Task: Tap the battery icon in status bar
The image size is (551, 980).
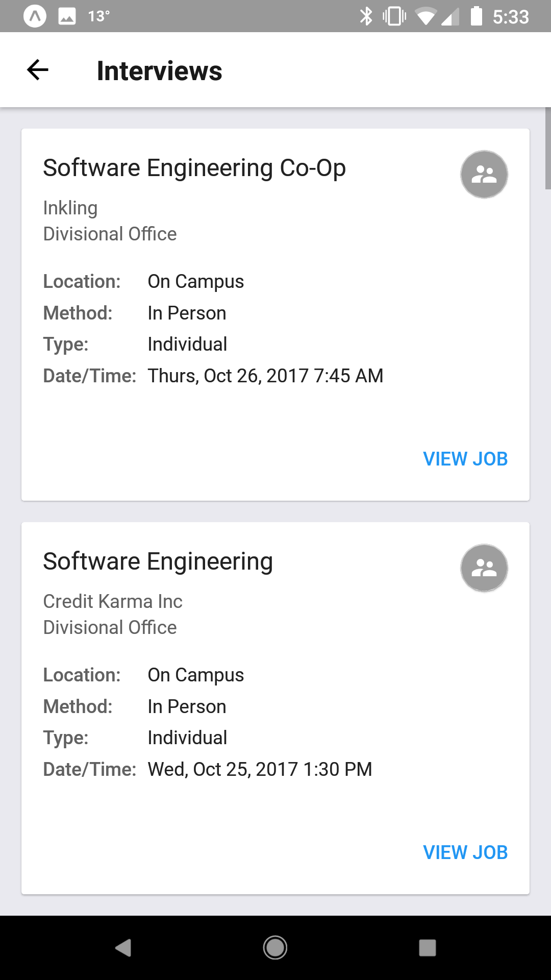Action: coord(476,16)
